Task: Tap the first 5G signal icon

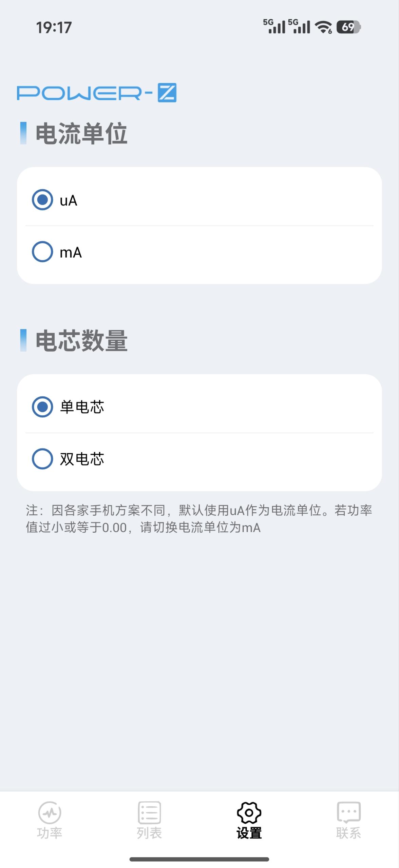Action: [274, 26]
